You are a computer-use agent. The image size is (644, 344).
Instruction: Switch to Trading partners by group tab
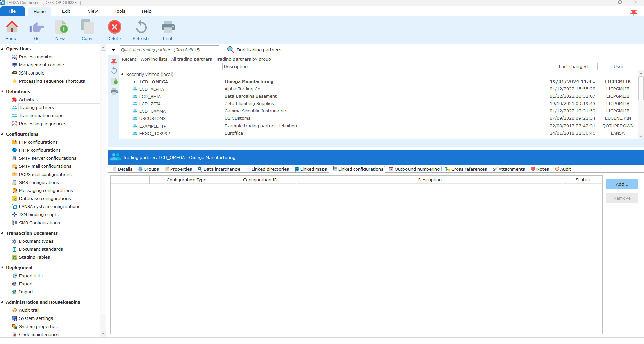(x=243, y=59)
